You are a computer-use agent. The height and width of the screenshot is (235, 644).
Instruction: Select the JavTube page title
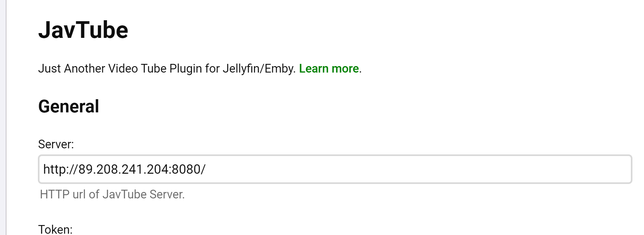tap(83, 30)
